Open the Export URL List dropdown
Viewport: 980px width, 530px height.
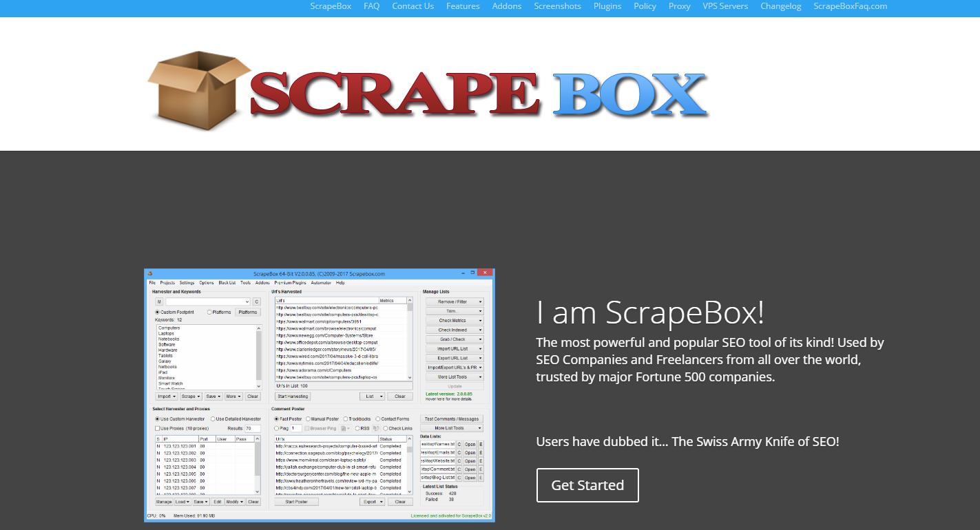point(455,358)
